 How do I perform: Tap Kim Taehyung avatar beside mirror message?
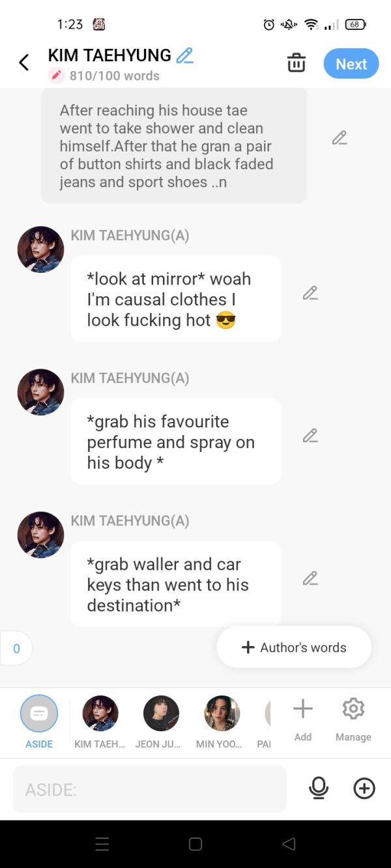coord(40,249)
